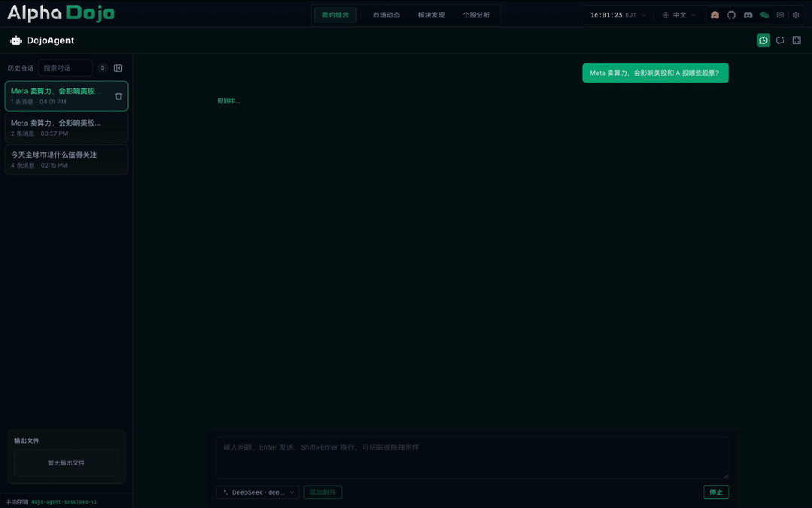
Task: Open the settings gear icon
Action: [x=796, y=15]
